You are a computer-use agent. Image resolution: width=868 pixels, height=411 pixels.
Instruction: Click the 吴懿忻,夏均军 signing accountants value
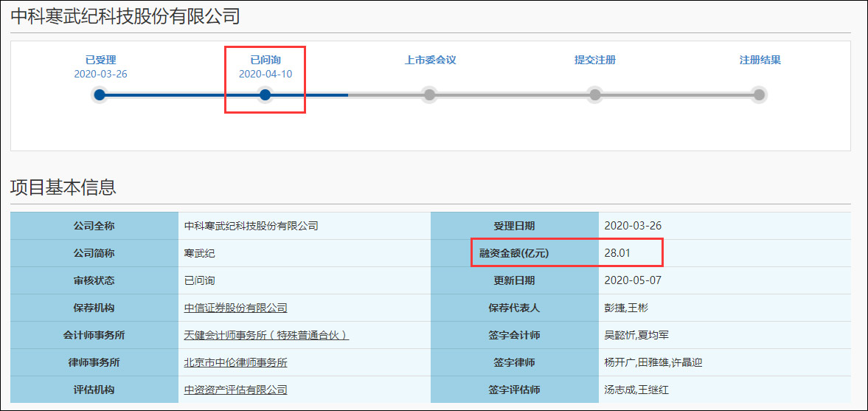coord(637,335)
